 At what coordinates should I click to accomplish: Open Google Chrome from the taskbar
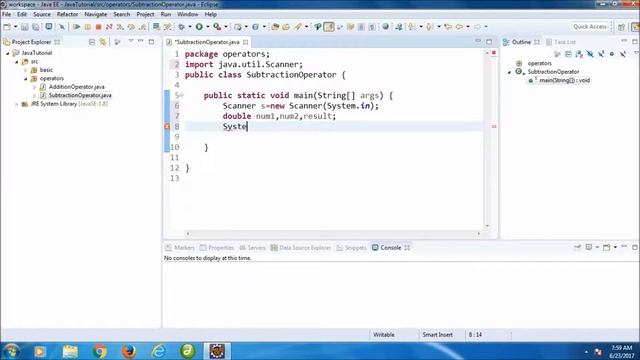pos(99,351)
